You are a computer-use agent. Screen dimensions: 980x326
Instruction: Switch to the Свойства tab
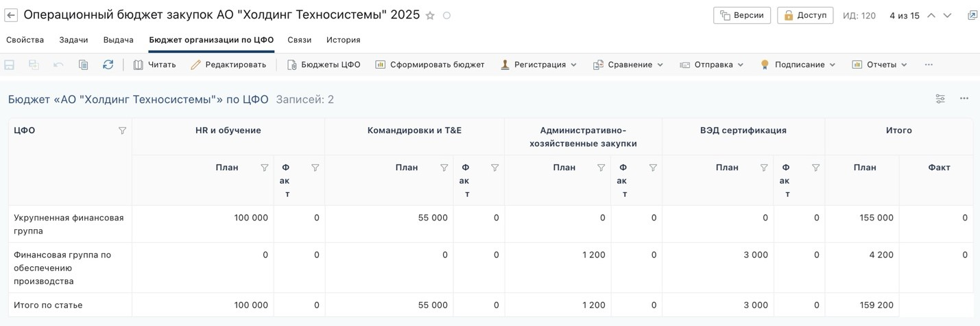(25, 40)
